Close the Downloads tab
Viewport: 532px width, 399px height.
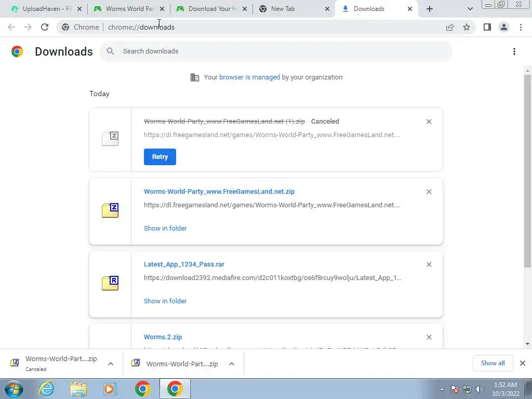(410, 9)
